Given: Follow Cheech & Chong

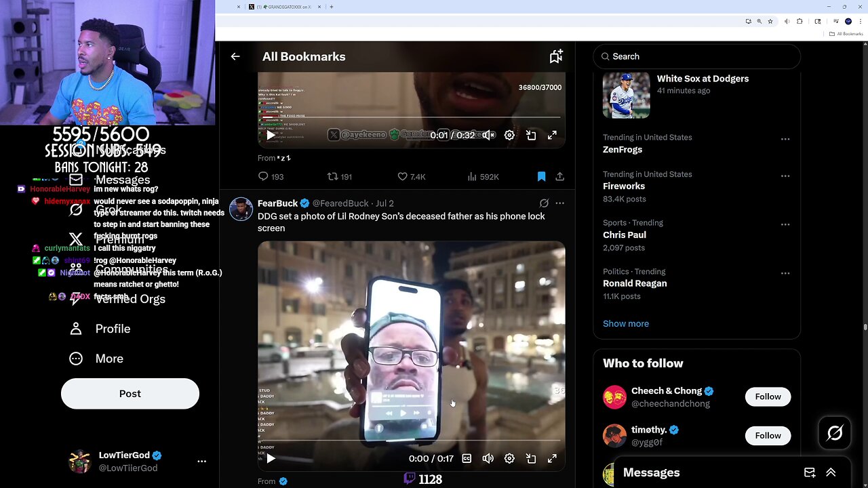Looking at the screenshot, I should pos(768,396).
